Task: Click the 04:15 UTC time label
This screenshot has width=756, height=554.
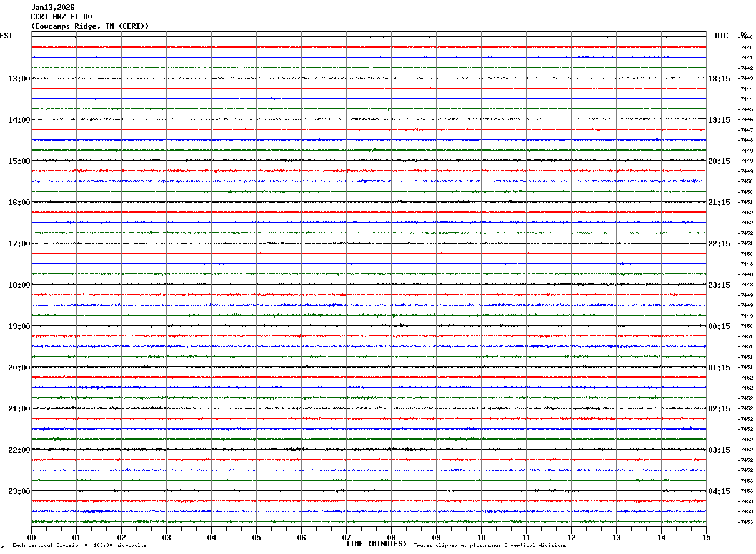Action: (719, 491)
